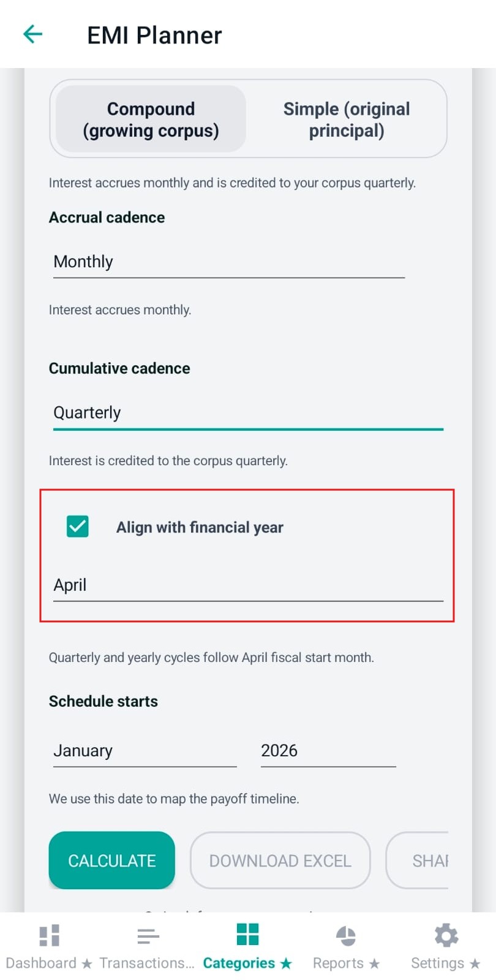Uncheck Align with financial year

[x=77, y=526]
